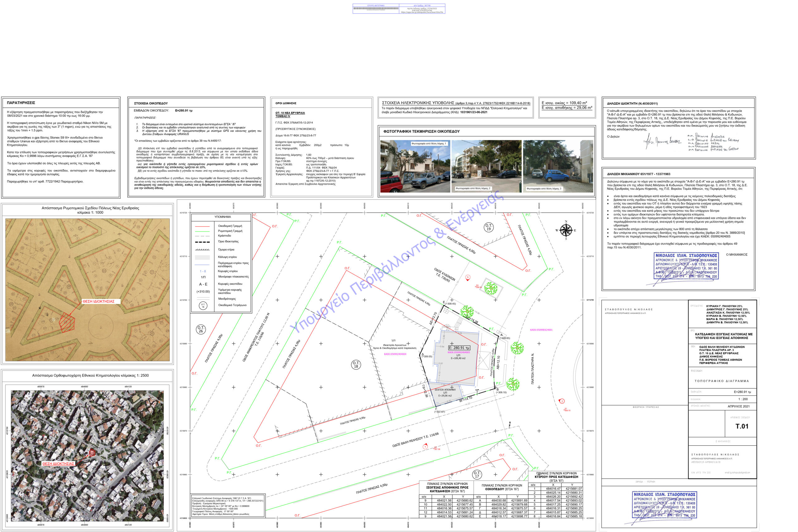Click the ΔΗΛΩΣΗ ΜΗΧΑΝΙΚΟΥ 651/1977 heading
Screen dimensions: 798x532
pos(638,174)
